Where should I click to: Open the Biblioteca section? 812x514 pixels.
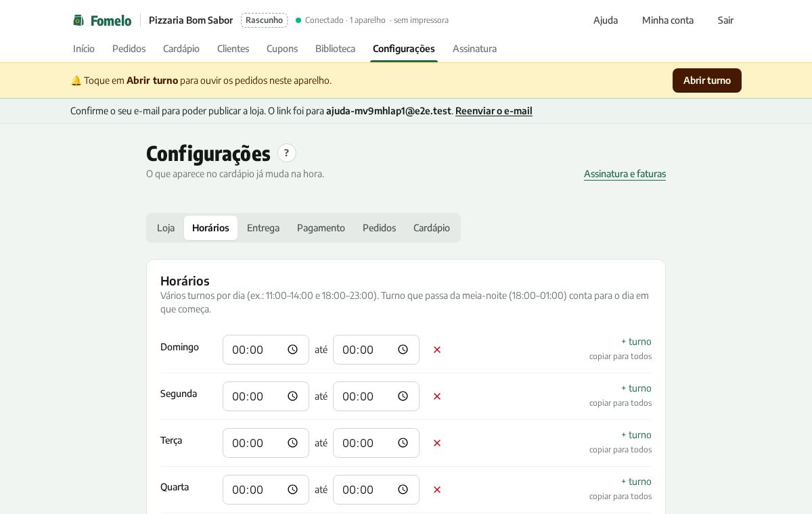pos(335,49)
